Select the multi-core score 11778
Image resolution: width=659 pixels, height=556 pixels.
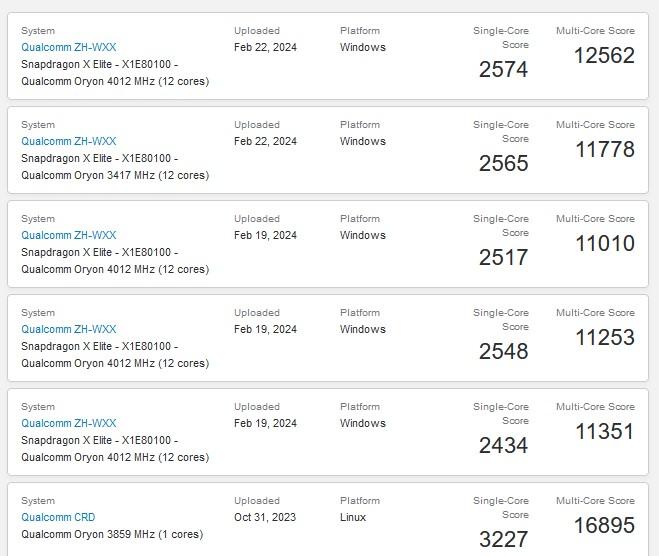[604, 150]
